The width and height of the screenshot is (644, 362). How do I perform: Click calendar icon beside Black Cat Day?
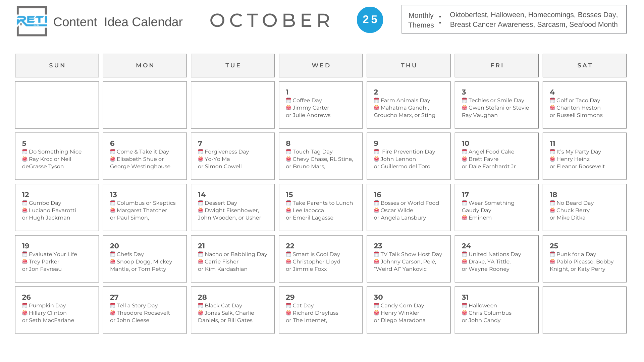[x=200, y=305]
